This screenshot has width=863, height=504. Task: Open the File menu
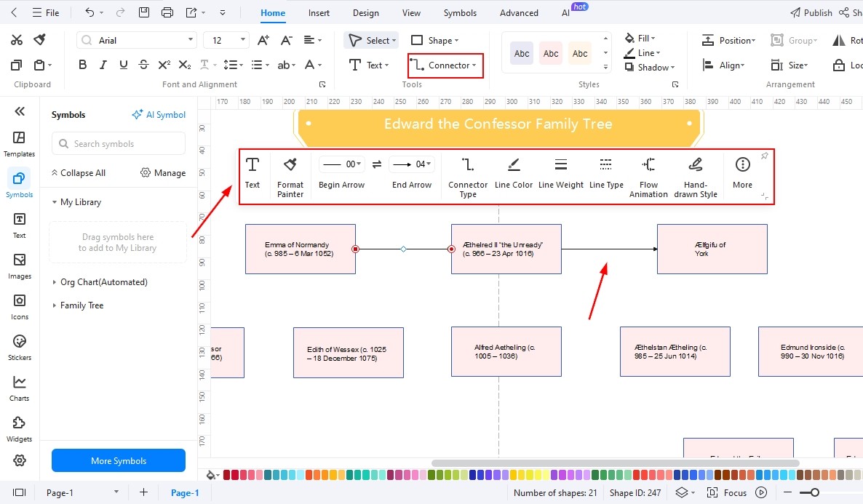click(46, 12)
